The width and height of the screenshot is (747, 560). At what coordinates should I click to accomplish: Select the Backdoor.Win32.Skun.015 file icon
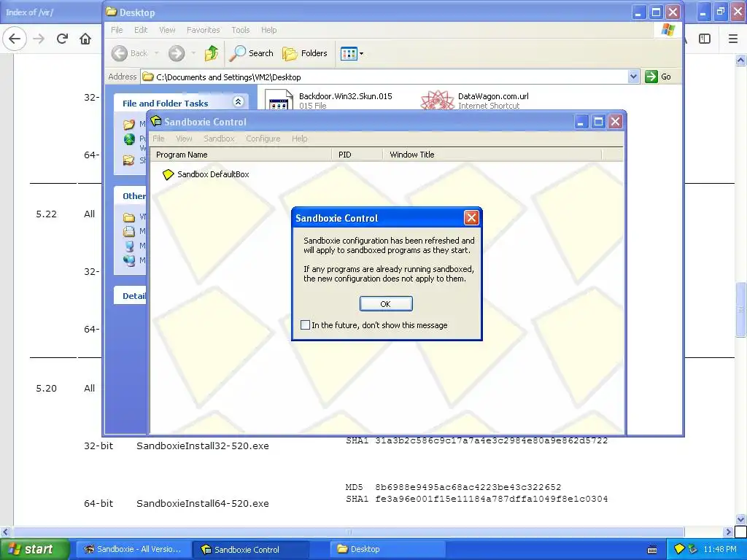tap(278, 99)
